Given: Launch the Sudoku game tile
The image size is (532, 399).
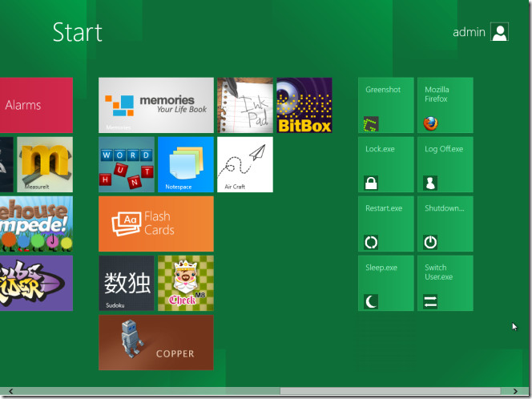Looking at the screenshot, I should pos(126,283).
